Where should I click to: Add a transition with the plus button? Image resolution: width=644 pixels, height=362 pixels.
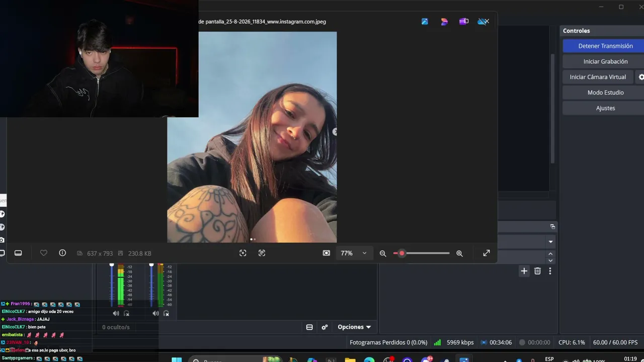pos(524,271)
